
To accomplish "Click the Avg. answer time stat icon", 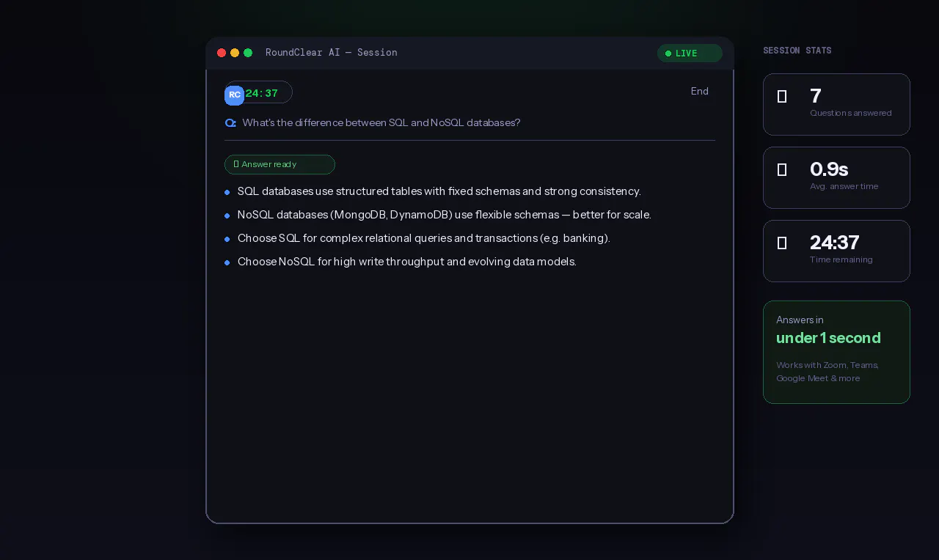I will pos(782,169).
